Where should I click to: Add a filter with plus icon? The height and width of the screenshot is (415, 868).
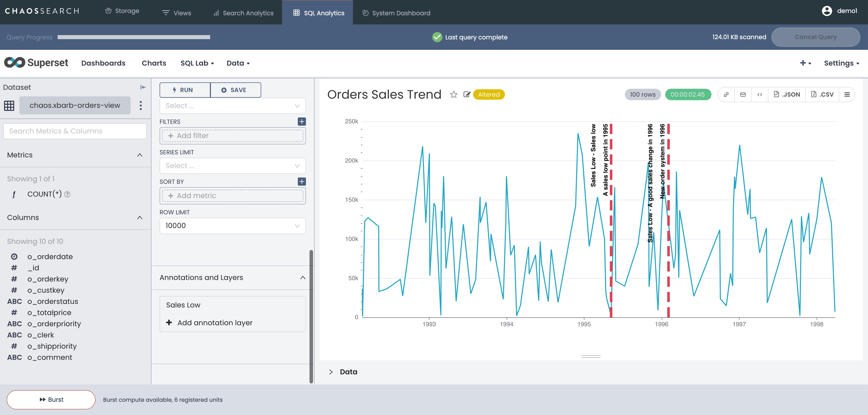[302, 121]
